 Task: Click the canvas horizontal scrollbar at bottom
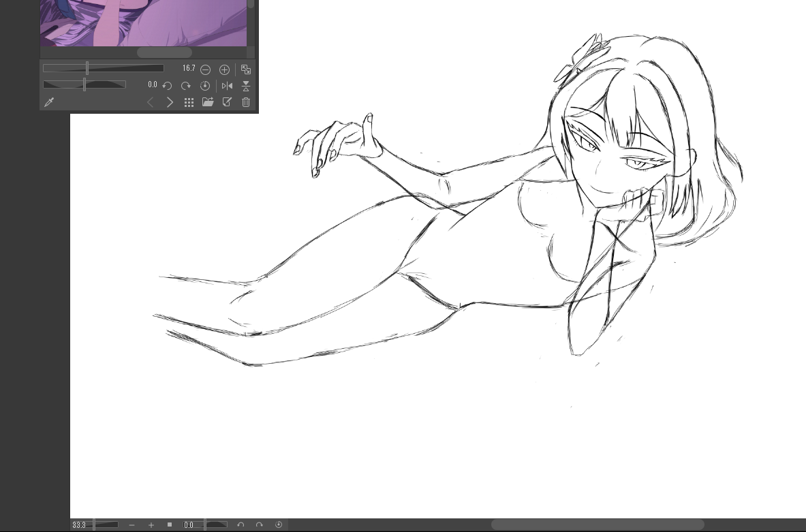598,525
